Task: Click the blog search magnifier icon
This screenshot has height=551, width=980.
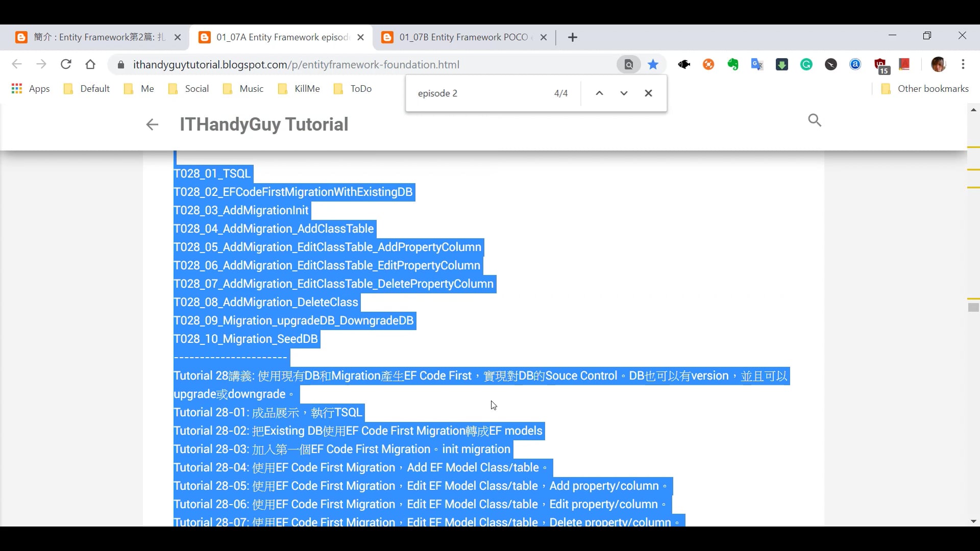Action: pos(815,120)
